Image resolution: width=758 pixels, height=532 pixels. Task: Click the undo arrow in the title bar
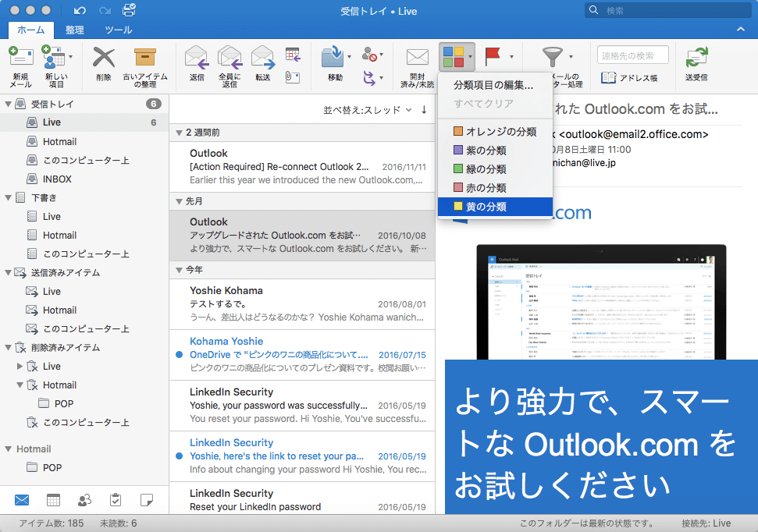(x=80, y=11)
